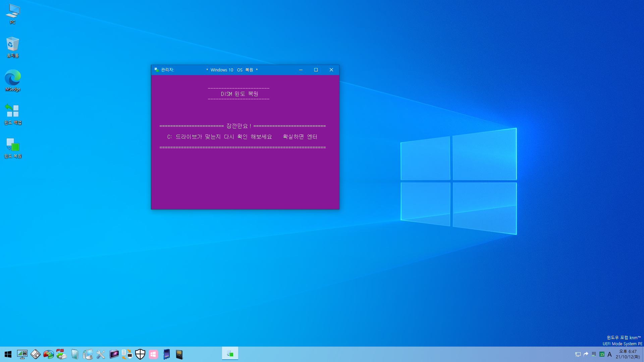Click the 'C: 드라이브가 맞는지 다시 확인 해보세요' line
Viewport: 644px width, 362px height.
pos(220,137)
